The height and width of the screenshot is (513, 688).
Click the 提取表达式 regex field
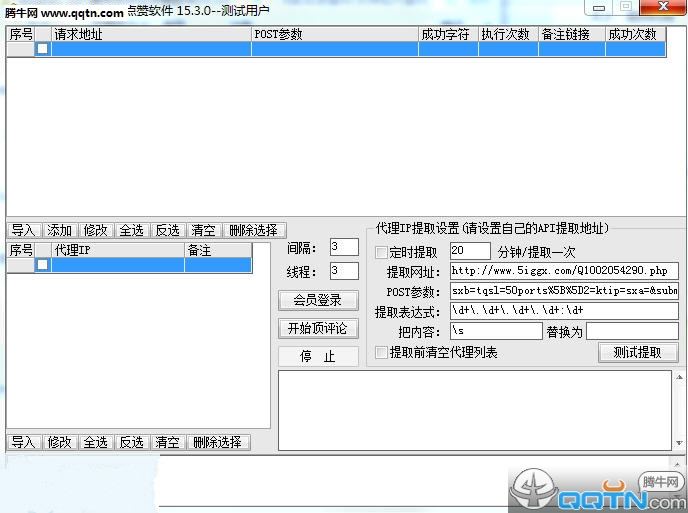[564, 311]
